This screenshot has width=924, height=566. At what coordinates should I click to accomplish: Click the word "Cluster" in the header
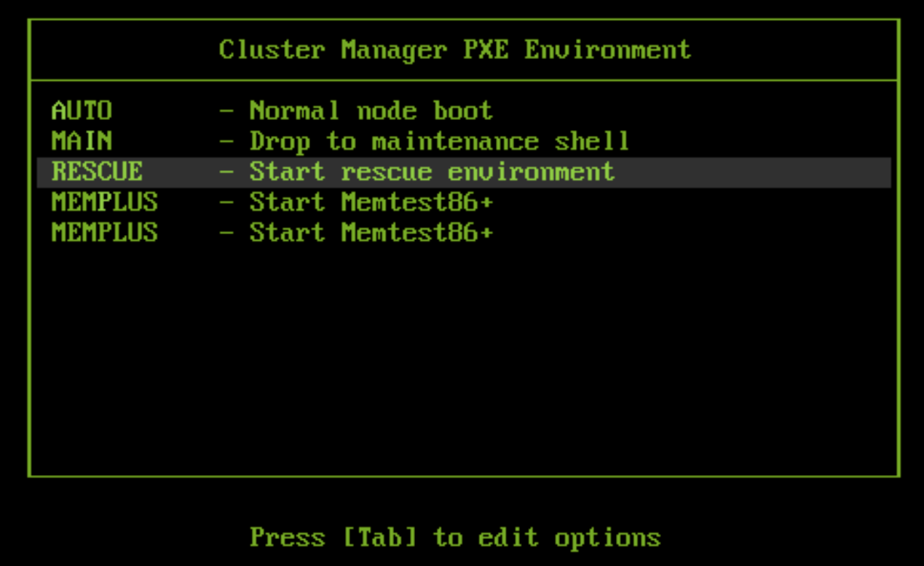tap(272, 50)
